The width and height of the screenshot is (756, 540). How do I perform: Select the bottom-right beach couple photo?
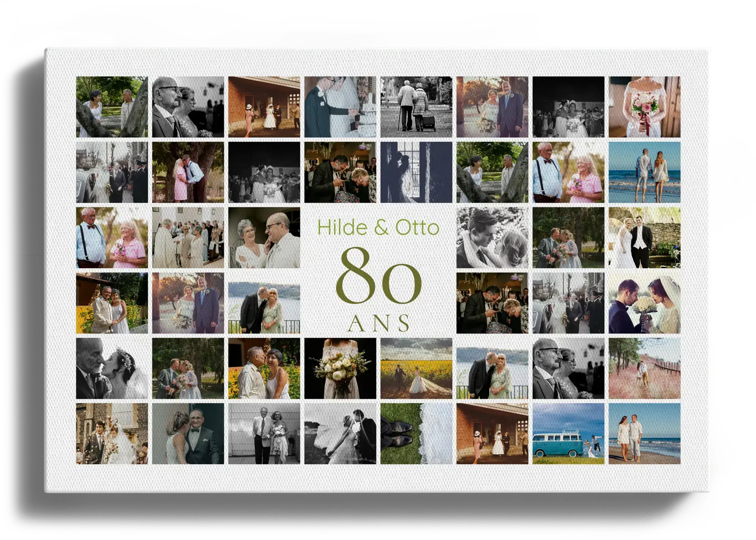(x=644, y=433)
